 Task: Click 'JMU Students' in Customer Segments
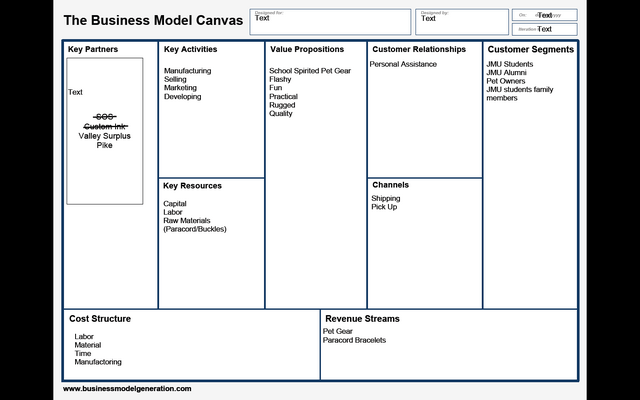(x=509, y=64)
